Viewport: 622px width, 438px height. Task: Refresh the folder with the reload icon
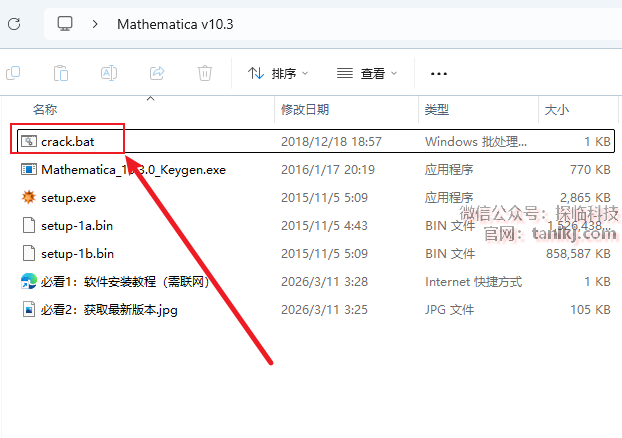(x=14, y=24)
